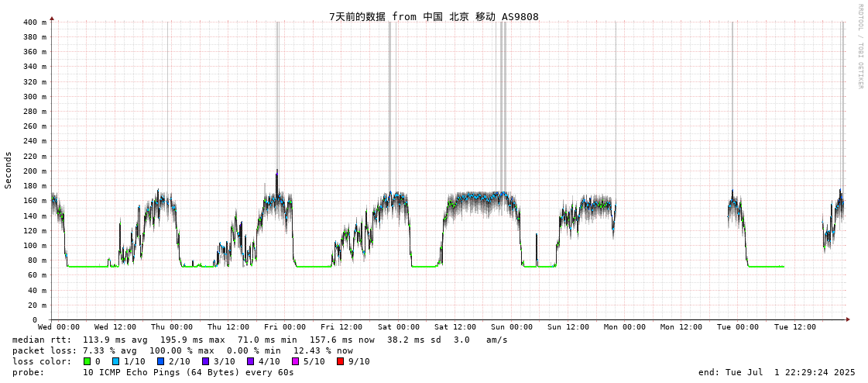
Task: Click the purple 3/10 loss swatch
Action: [205, 361]
